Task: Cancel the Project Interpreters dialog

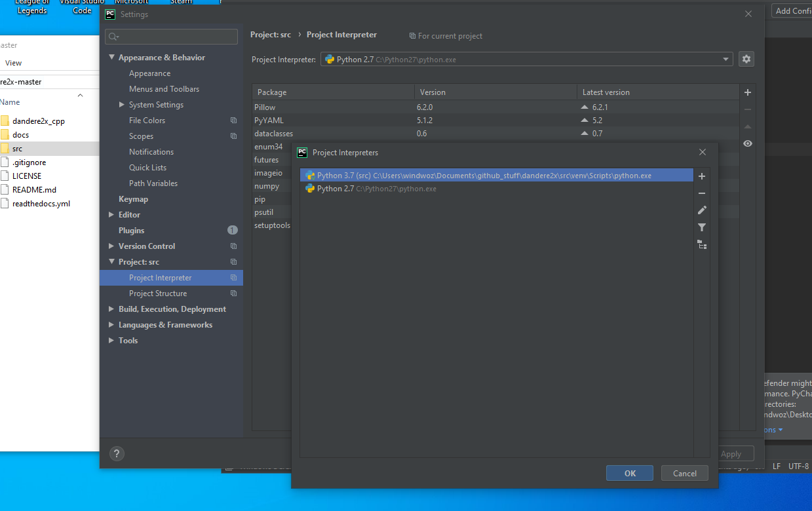Action: click(684, 472)
